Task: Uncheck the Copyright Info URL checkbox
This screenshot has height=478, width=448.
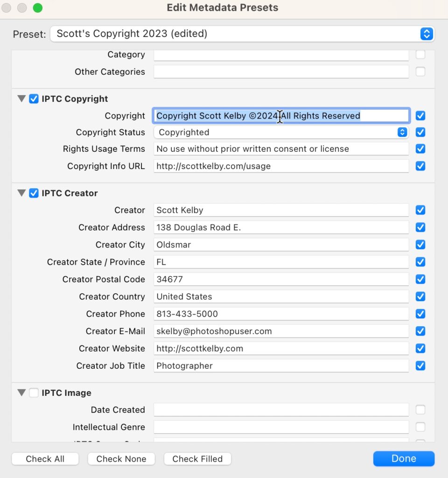Action: pos(420,166)
